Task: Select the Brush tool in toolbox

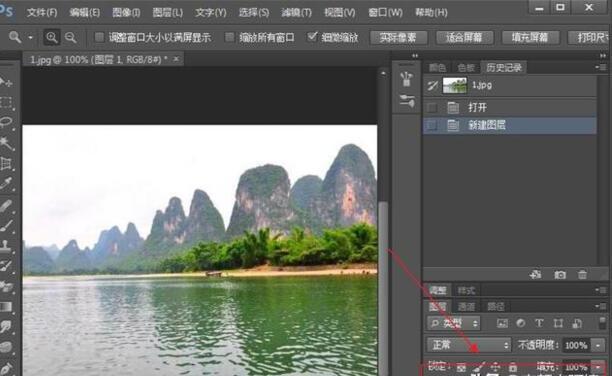Action: (x=6, y=225)
